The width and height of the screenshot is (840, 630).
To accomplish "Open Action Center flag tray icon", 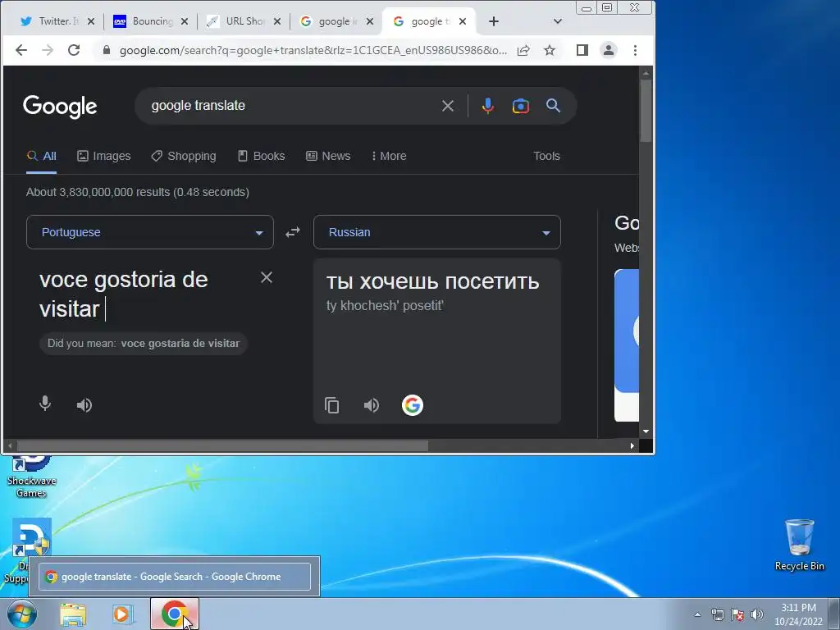I will tap(737, 614).
